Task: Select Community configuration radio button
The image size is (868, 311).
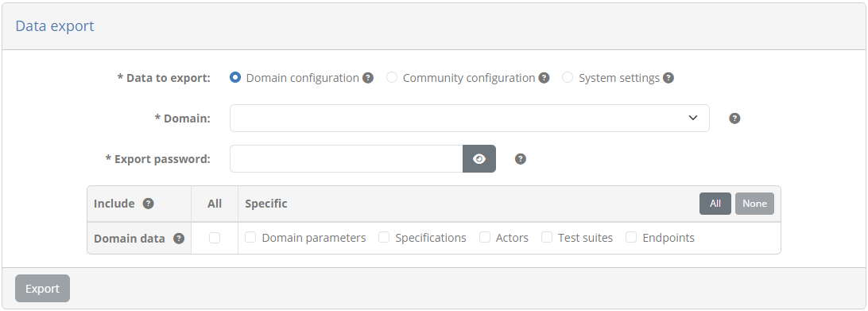Action: pos(392,78)
